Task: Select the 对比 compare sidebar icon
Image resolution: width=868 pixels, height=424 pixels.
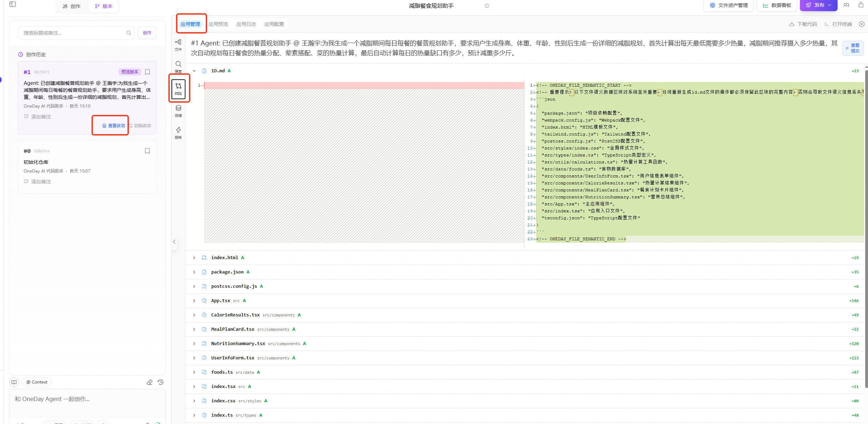Action: click(x=178, y=88)
